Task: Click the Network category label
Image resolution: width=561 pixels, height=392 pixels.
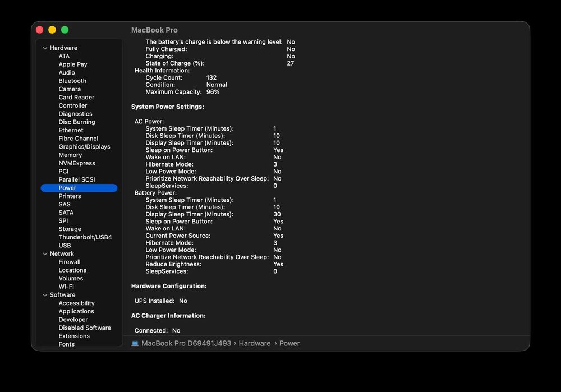Action: click(x=62, y=253)
